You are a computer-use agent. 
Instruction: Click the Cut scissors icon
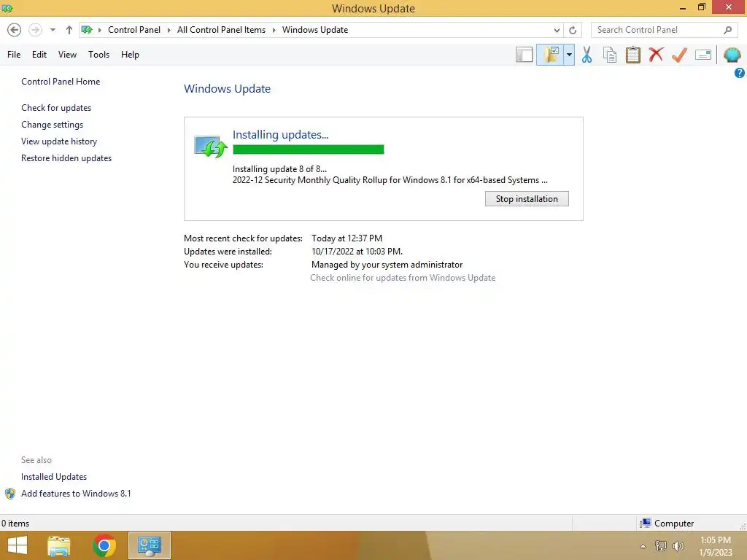coord(587,55)
